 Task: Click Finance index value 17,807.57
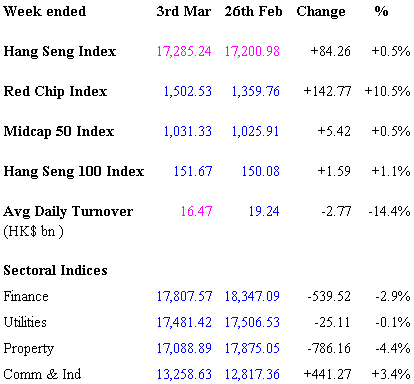pos(184,296)
